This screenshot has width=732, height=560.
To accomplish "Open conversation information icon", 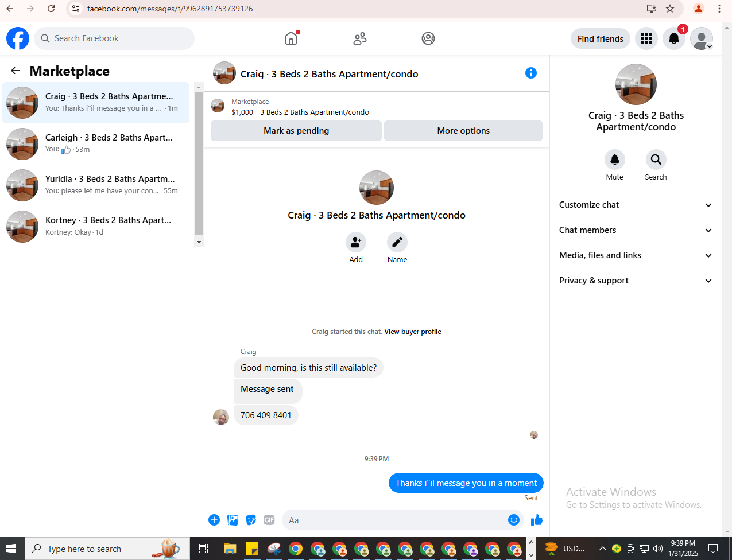I will [x=531, y=73].
